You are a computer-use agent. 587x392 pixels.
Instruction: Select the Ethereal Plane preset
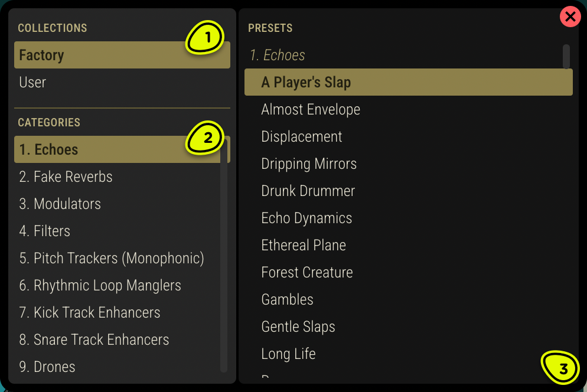point(304,245)
